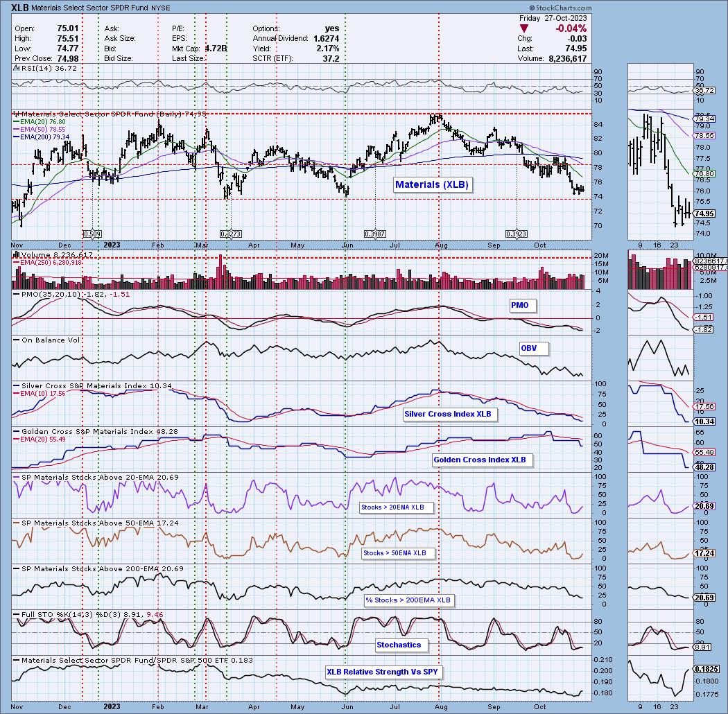Click the -1.82 PMO value tag
The image size is (728, 714).
coord(704,329)
